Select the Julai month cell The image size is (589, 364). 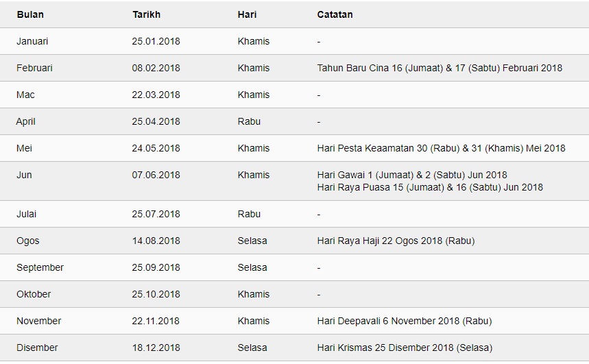26,214
